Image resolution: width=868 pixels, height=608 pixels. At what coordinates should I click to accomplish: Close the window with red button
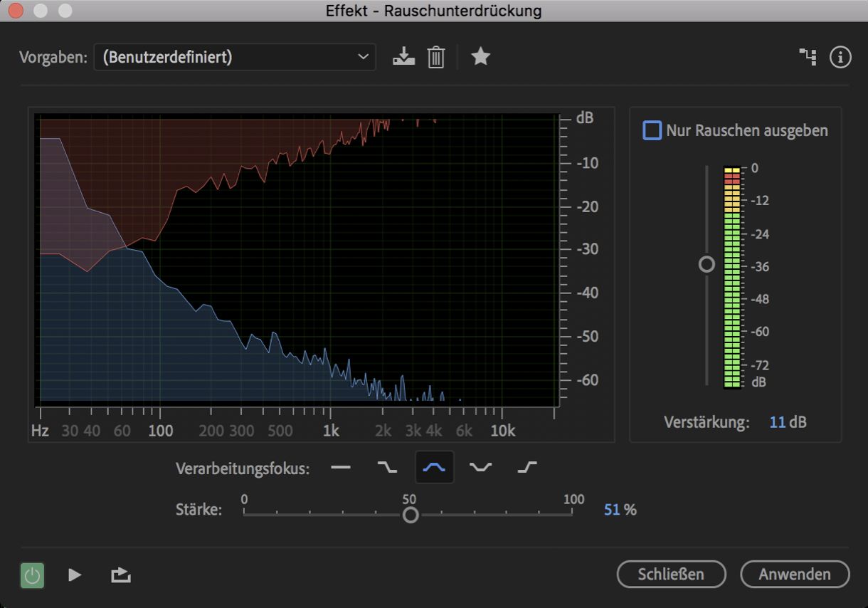(16, 11)
